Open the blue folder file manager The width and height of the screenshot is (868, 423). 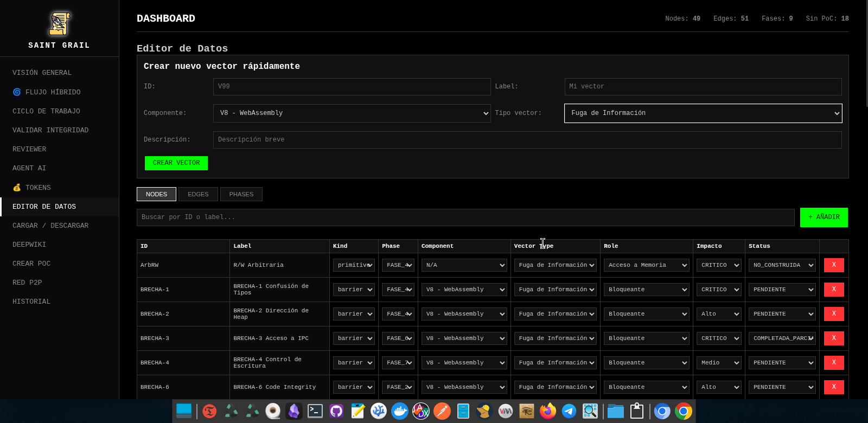pyautogui.click(x=616, y=412)
